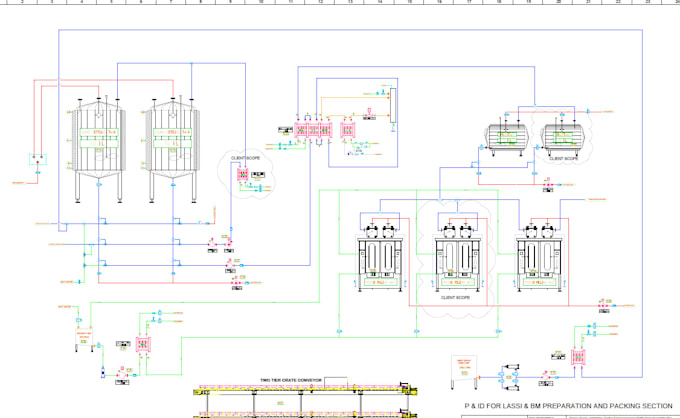
Task: Select the upper tier of crate conveyor
Action: click(304, 387)
